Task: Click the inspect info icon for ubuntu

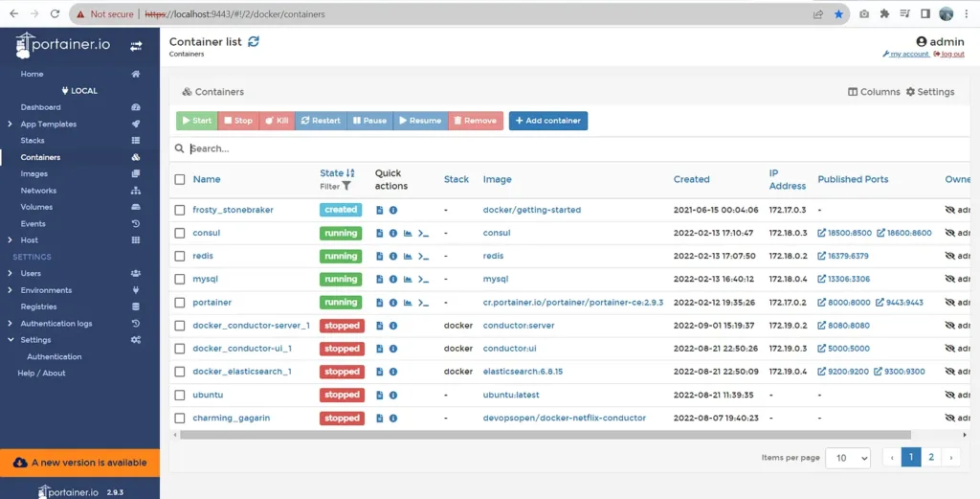Action: coord(393,395)
